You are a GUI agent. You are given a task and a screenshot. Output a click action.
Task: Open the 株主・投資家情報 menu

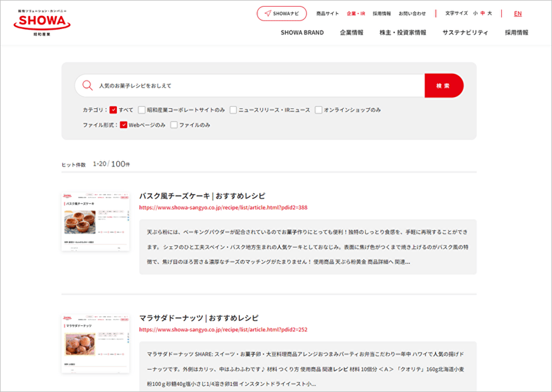coord(405,32)
